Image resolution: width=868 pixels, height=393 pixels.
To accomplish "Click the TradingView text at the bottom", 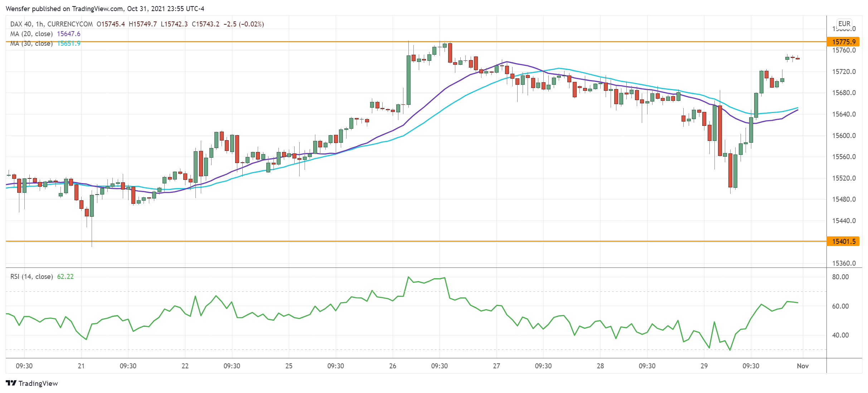I will 38,383.
